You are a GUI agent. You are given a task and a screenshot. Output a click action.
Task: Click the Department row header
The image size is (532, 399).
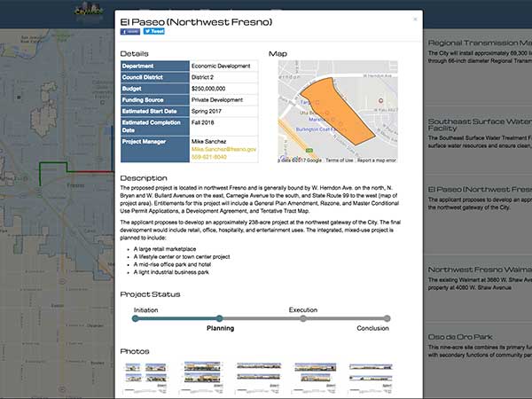coord(155,66)
